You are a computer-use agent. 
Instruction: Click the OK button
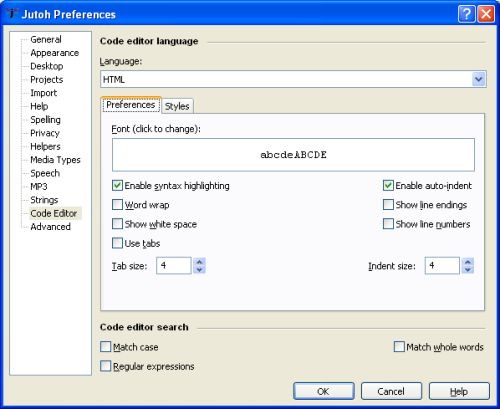point(324,391)
